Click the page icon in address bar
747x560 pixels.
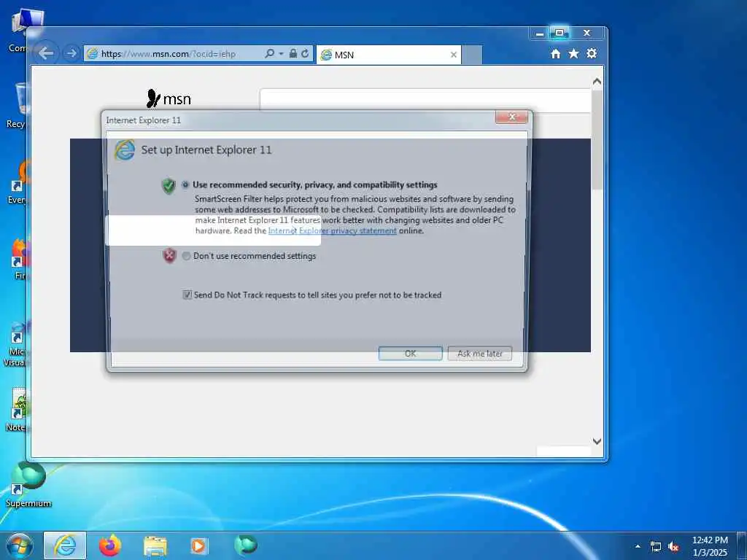tap(93, 54)
